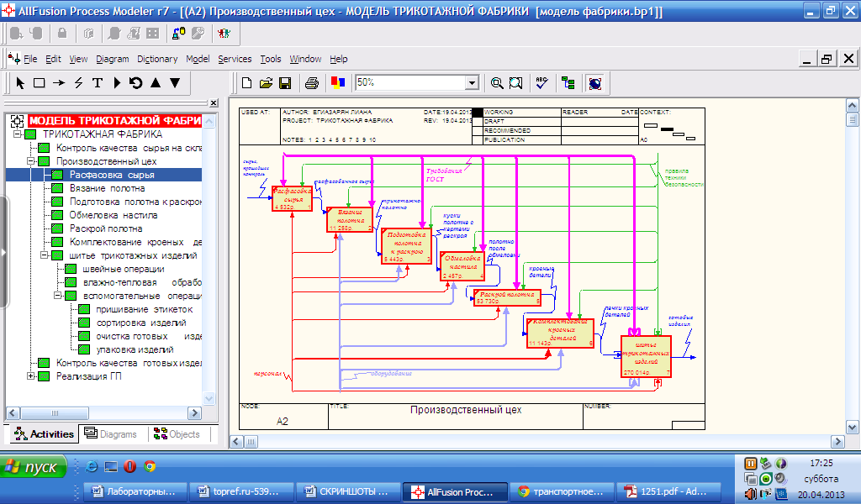Select Обмеловка настила in the tree
861x504 pixels.
pyautogui.click(x=114, y=215)
